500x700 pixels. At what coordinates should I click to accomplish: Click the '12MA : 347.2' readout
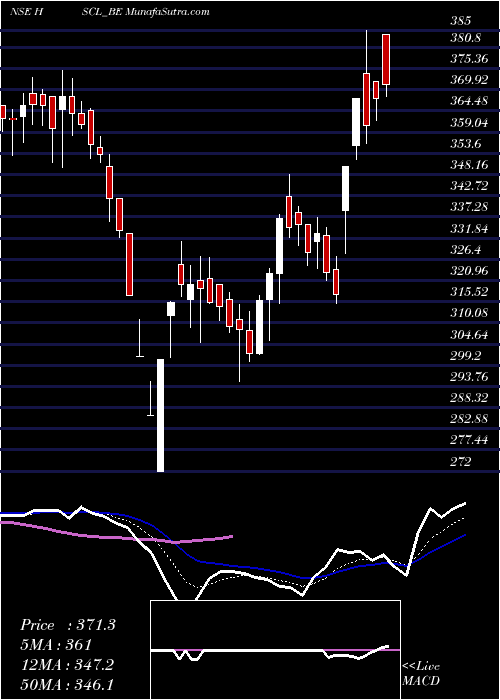tap(67, 665)
